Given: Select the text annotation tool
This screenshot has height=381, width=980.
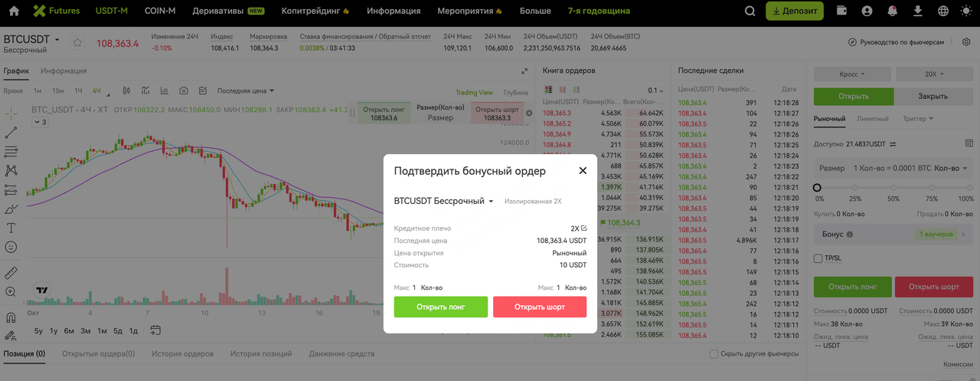Looking at the screenshot, I should point(11,228).
